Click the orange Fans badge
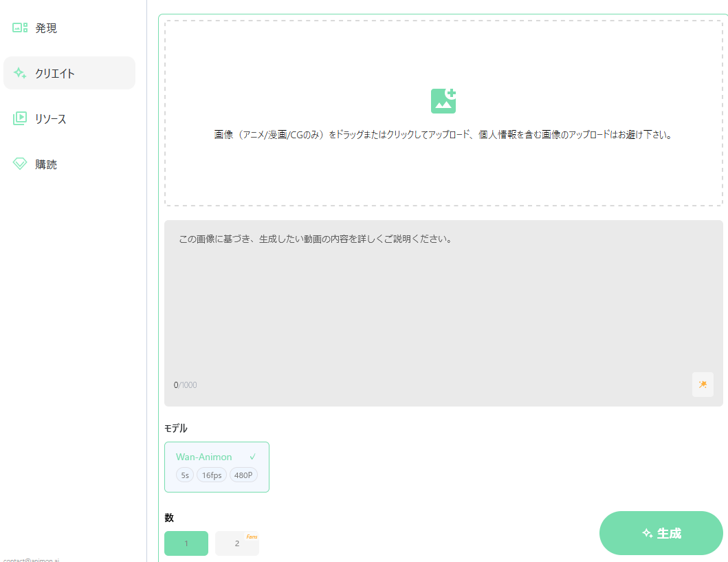 (x=252, y=537)
